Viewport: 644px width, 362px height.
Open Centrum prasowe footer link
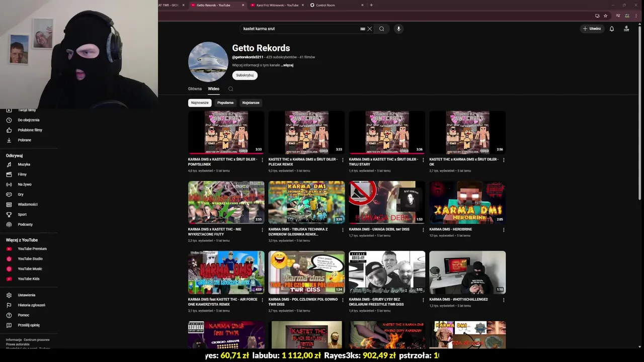point(37,340)
